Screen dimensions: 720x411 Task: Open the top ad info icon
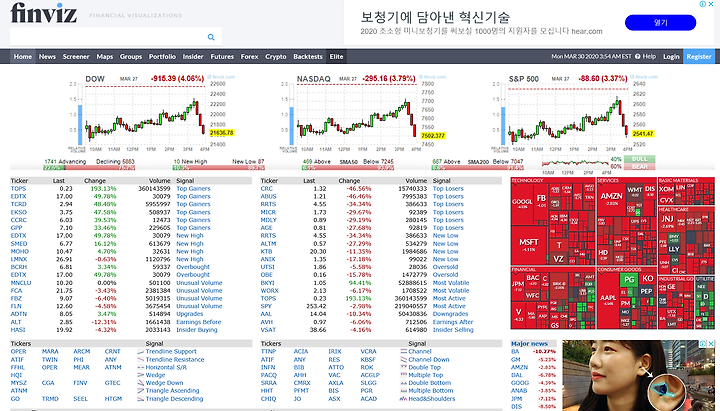click(703, 4)
